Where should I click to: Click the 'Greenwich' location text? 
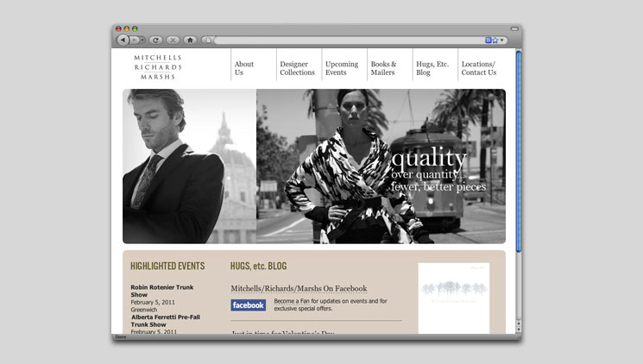coord(143,310)
